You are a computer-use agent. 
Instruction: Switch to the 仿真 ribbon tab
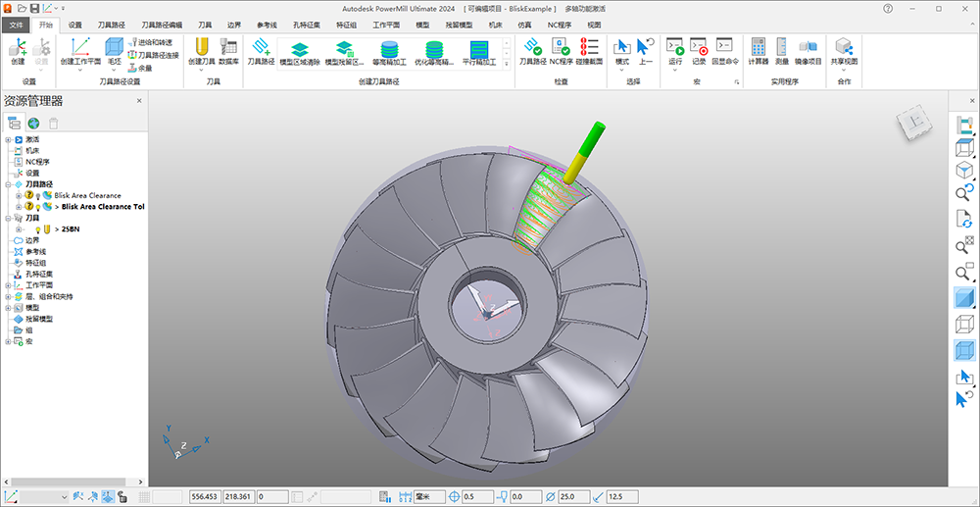(x=523, y=25)
